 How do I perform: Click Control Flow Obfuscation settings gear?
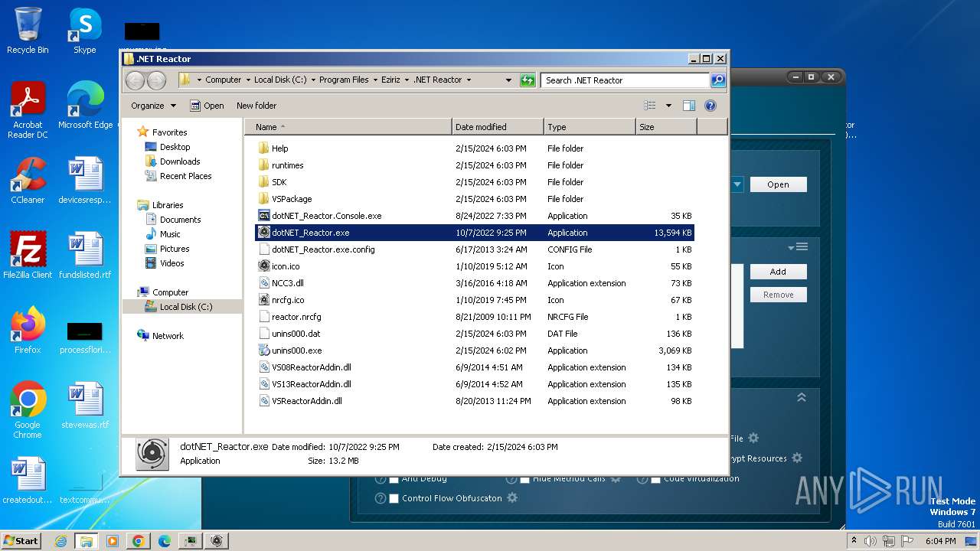click(512, 497)
